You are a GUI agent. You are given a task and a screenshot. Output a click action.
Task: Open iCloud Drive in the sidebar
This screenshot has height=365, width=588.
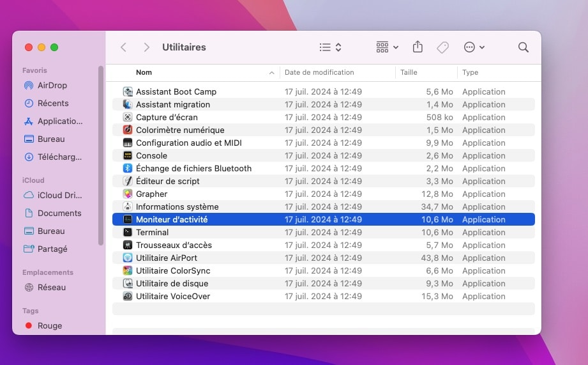click(52, 195)
